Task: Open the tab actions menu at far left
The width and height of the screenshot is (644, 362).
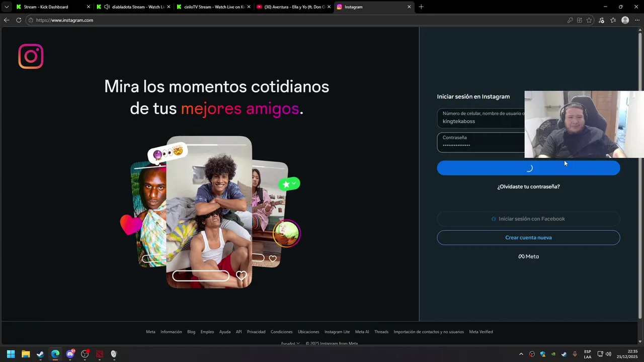Action: pyautogui.click(x=7, y=7)
